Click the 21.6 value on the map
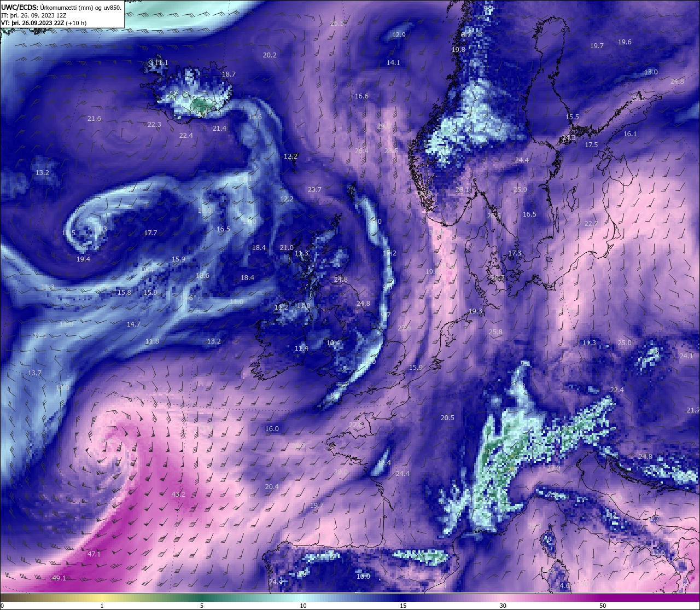This screenshot has width=700, height=610. (94, 118)
